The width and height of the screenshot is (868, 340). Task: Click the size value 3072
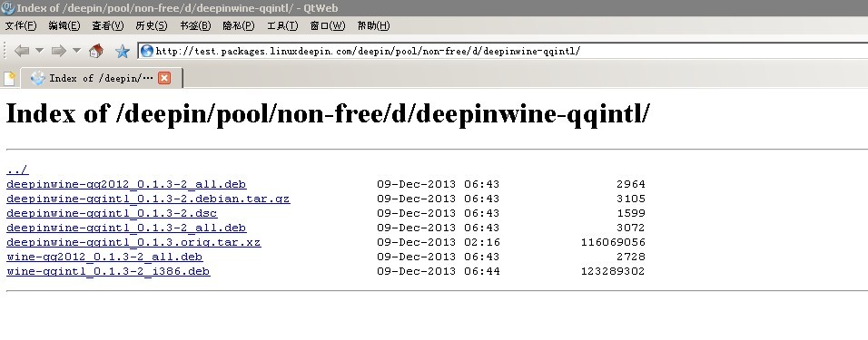pyautogui.click(x=631, y=228)
